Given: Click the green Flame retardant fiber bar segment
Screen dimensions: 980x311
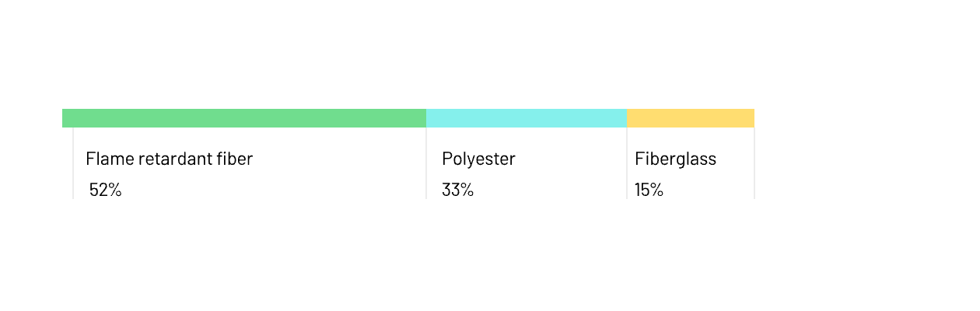Looking at the screenshot, I should [244, 118].
